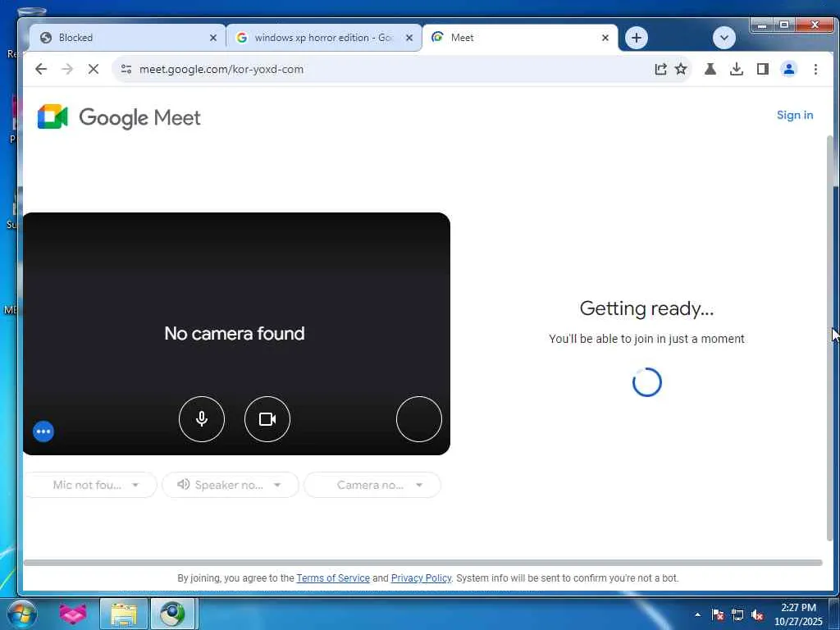This screenshot has height=630, width=840.
Task: Switch to the Blocked tab
Action: (127, 38)
